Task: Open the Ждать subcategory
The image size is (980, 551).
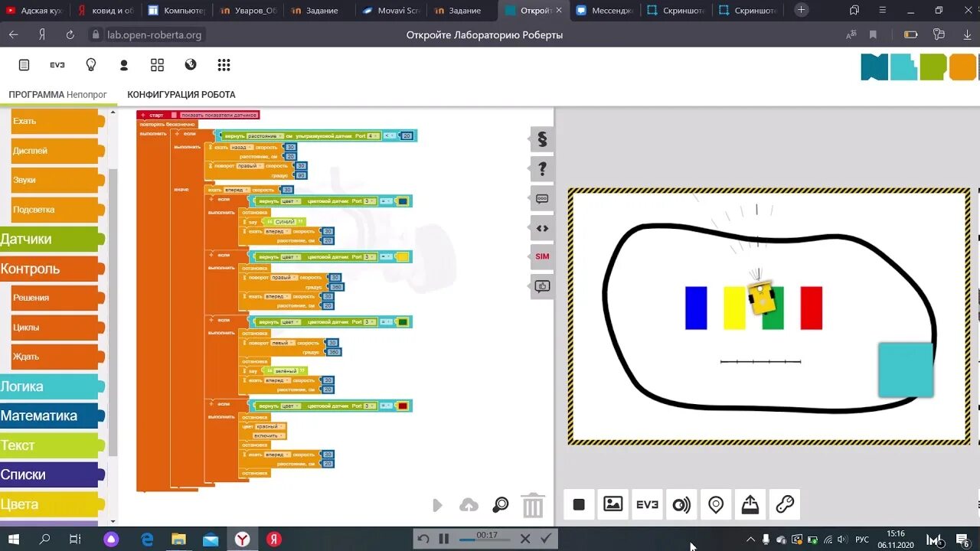Action: point(57,357)
